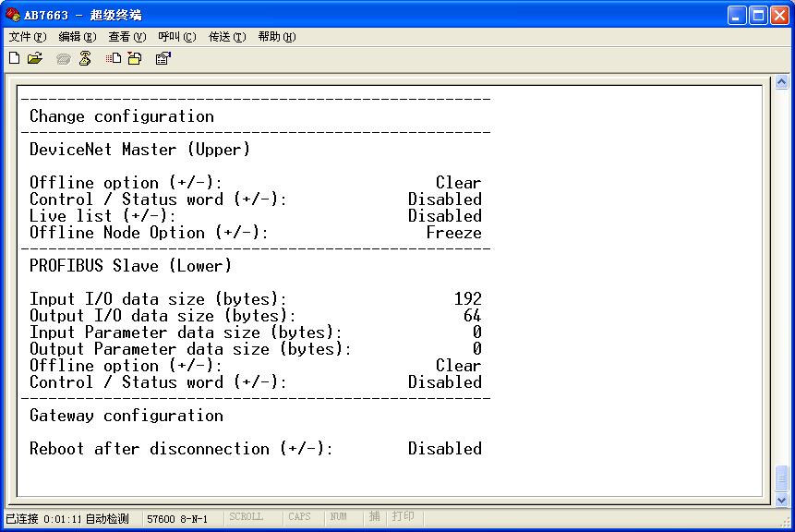
Task: Click the CAPS status bar indicator
Action: pos(299,517)
